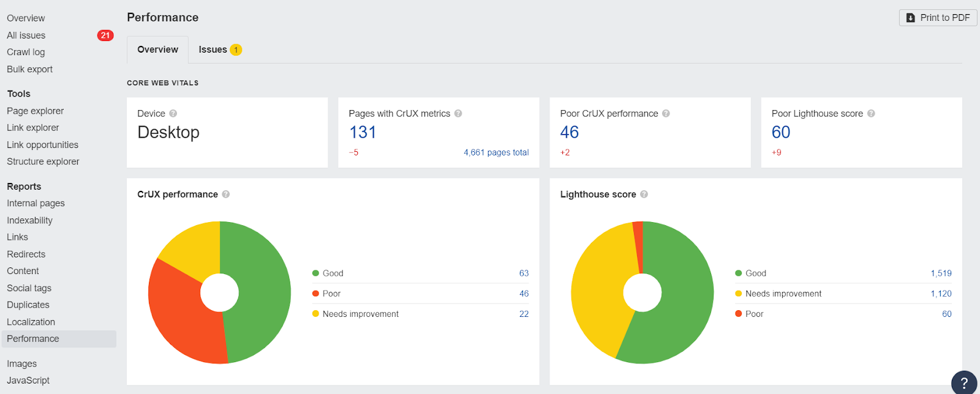Open the floating help question mark button

click(964, 383)
